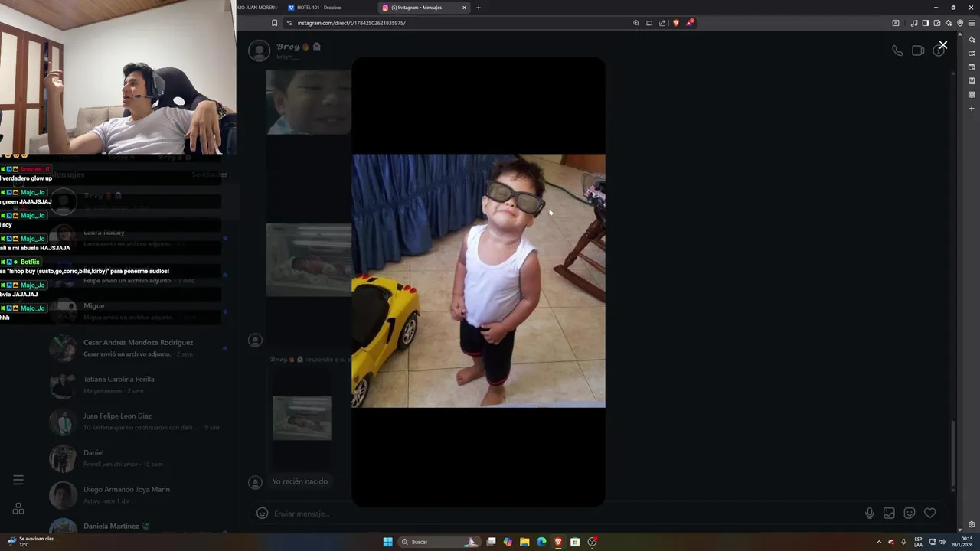Click the site settings icon beside the URL
This screenshot has width=980, height=551.
291,23
